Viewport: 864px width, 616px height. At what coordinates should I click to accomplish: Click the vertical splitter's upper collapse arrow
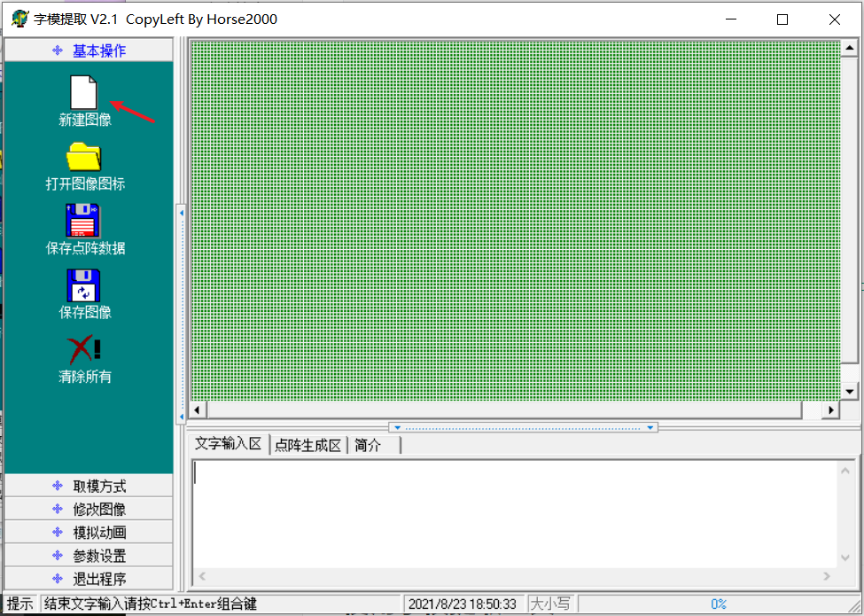coord(182,213)
